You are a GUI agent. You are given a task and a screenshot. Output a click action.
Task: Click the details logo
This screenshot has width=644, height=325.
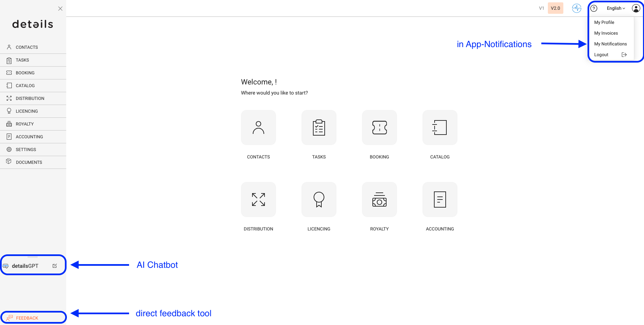[x=33, y=24]
